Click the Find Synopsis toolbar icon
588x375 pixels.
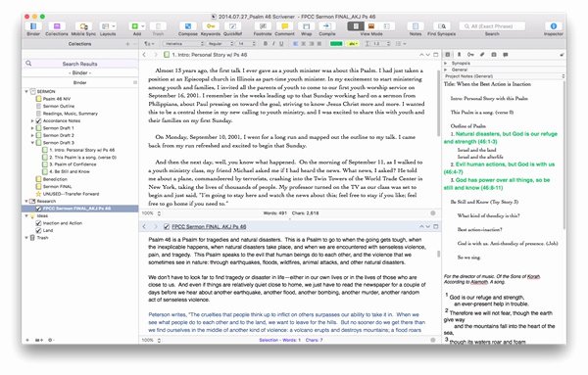pos(441,26)
